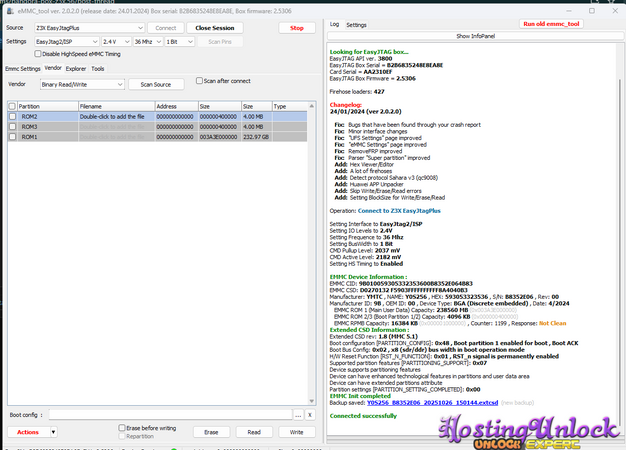Image resolution: width=626 pixels, height=450 pixels.
Task: Click the Boot config browse (...) button
Action: (x=298, y=414)
